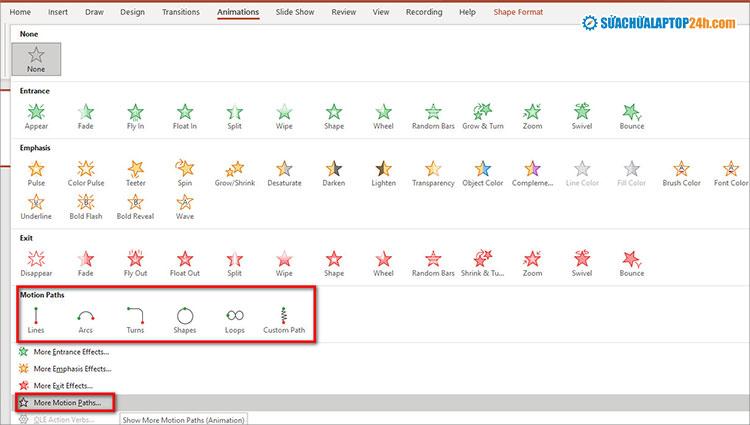Open More Motion Paths dialog
Image resolution: width=750 pixels, height=425 pixels.
pyautogui.click(x=66, y=403)
